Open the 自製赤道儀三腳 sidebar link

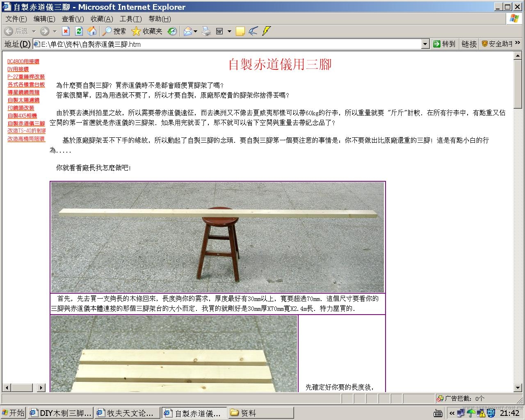tap(26, 123)
